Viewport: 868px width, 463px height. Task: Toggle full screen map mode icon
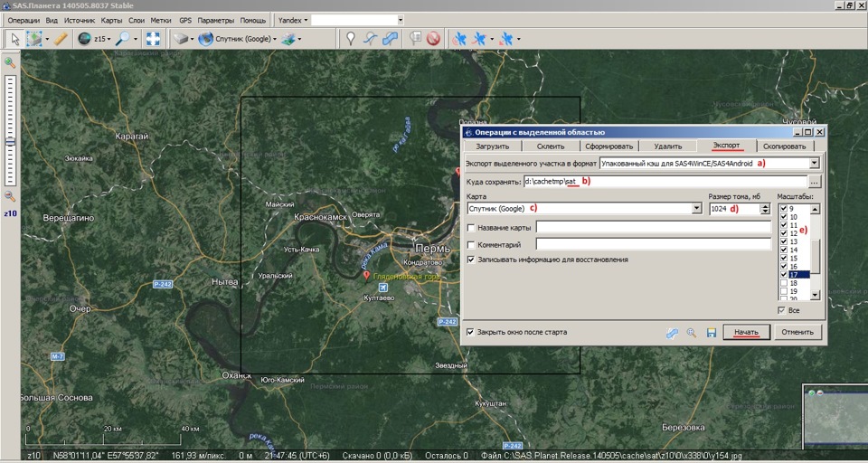pos(153,39)
